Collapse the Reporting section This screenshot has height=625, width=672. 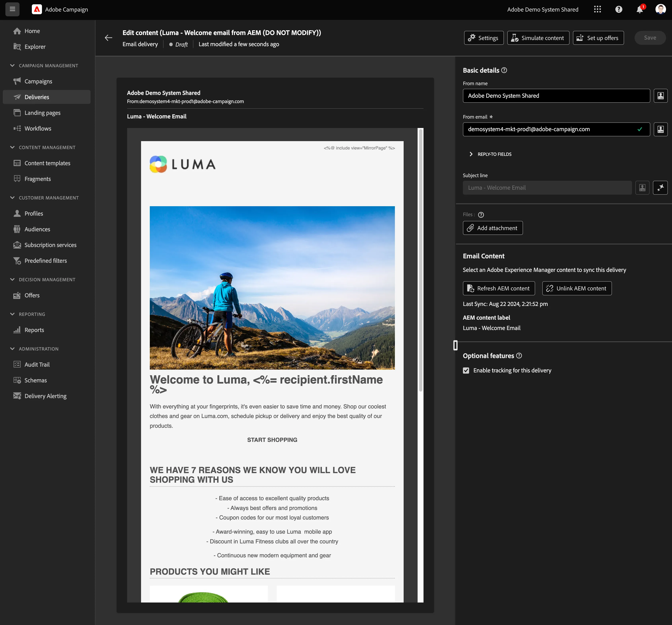(x=13, y=314)
